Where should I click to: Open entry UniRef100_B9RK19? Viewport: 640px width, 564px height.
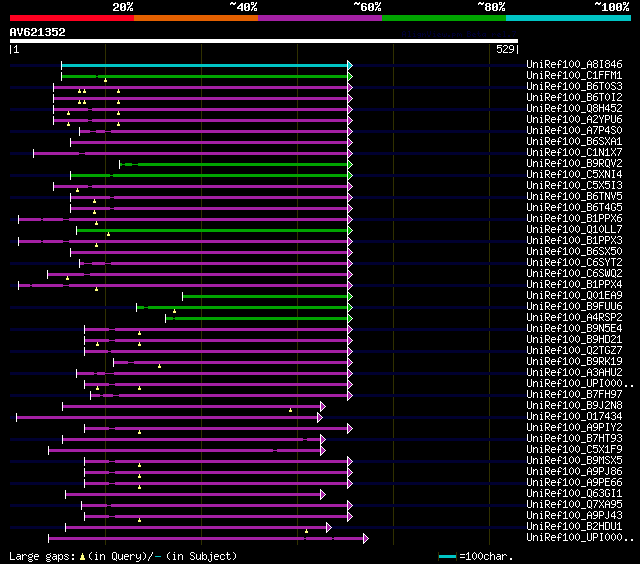tap(574, 362)
